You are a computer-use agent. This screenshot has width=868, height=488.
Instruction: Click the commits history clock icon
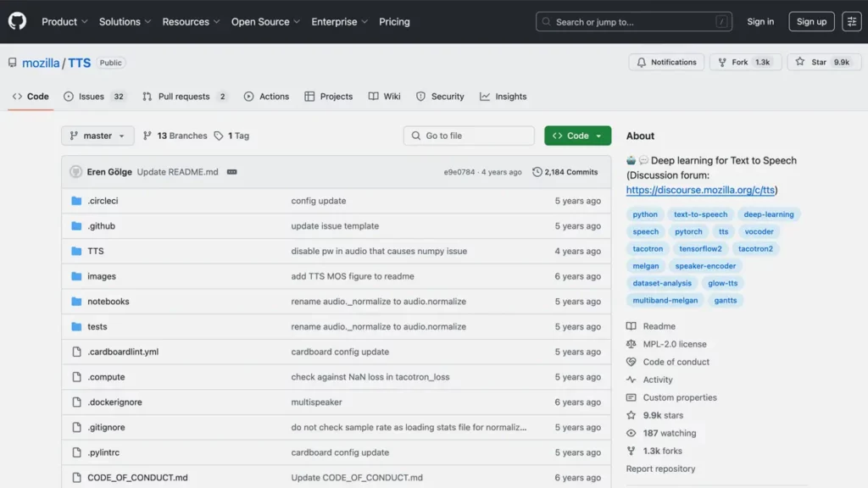pos(537,172)
